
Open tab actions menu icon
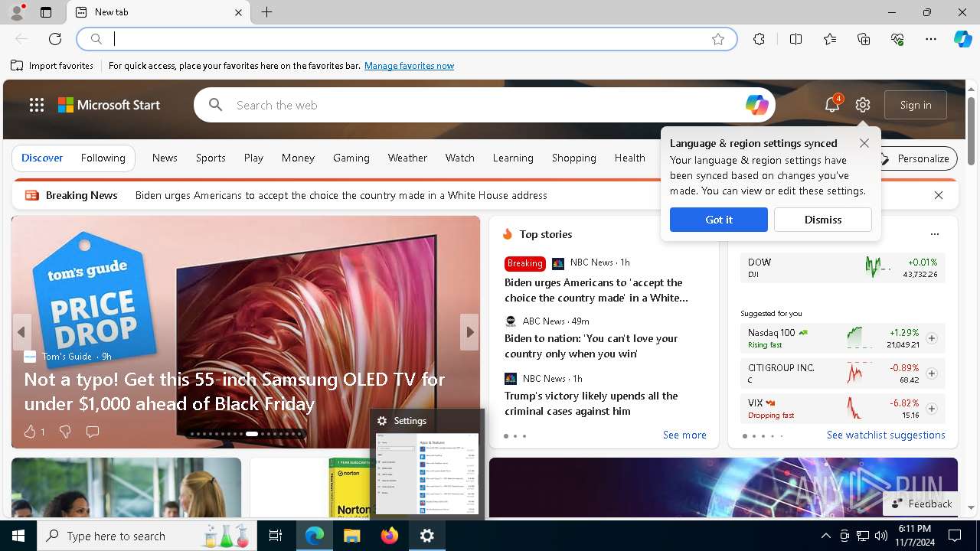pos(46,12)
